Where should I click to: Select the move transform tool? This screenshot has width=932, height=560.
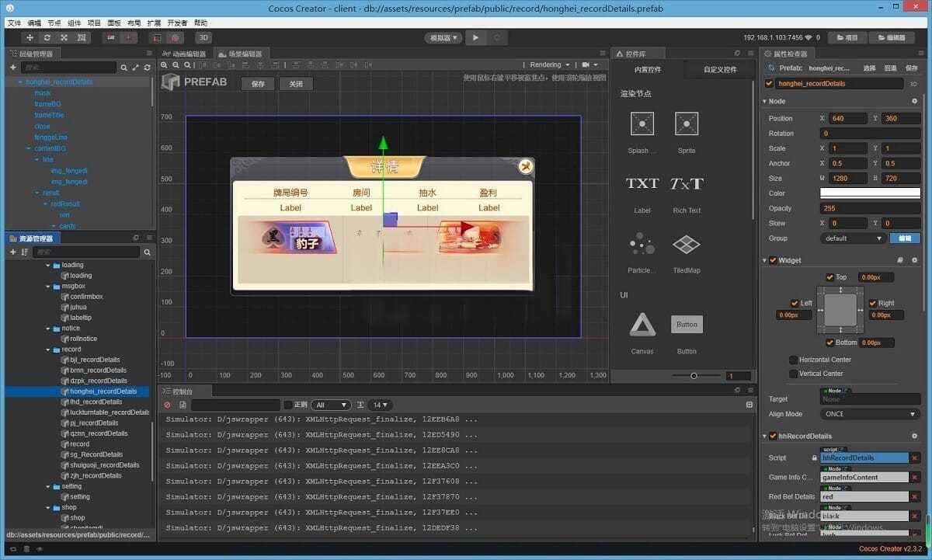point(30,37)
